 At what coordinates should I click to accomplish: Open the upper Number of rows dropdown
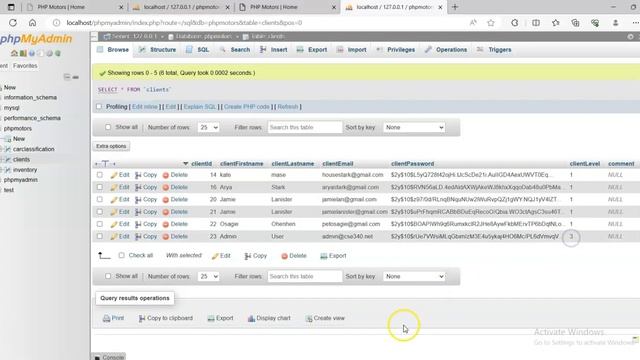[x=208, y=127]
